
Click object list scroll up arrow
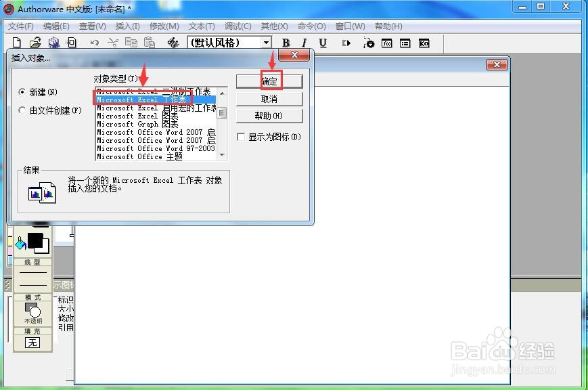pos(222,93)
